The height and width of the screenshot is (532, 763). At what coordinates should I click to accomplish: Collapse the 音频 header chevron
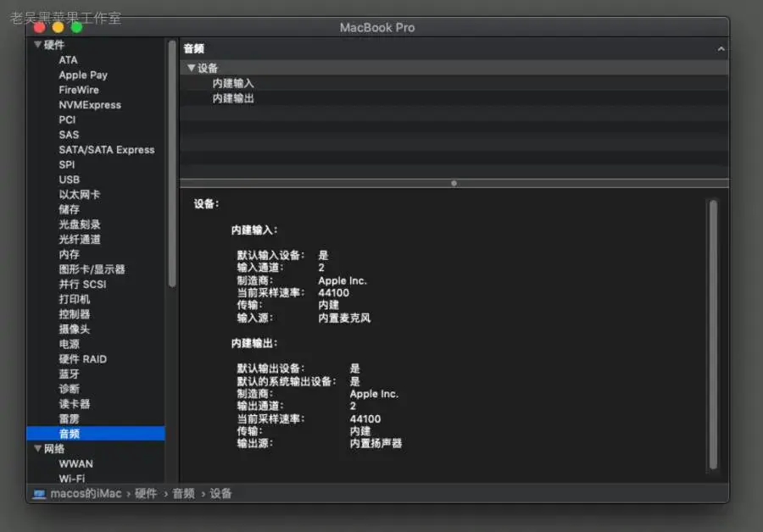pyautogui.click(x=721, y=48)
